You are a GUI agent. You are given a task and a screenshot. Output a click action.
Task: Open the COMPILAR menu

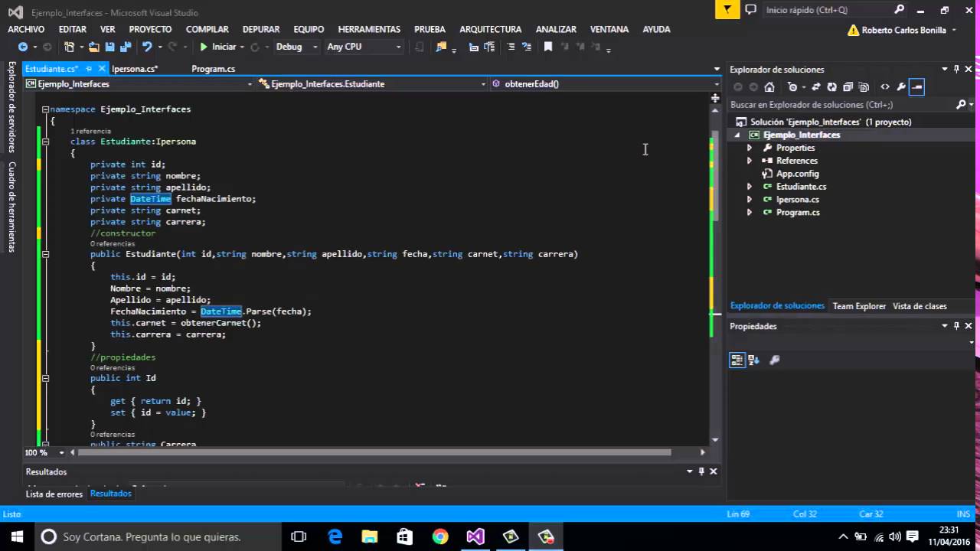coord(207,29)
